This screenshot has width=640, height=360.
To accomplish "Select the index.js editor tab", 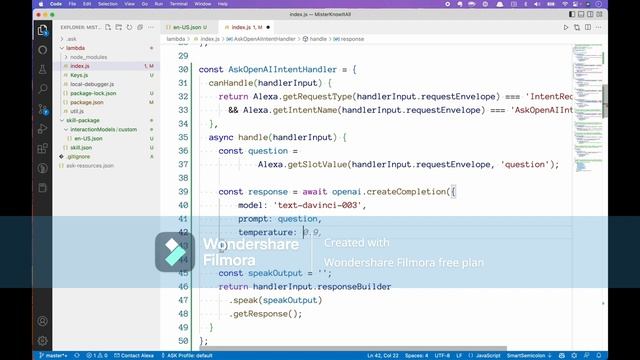I will click(x=246, y=27).
